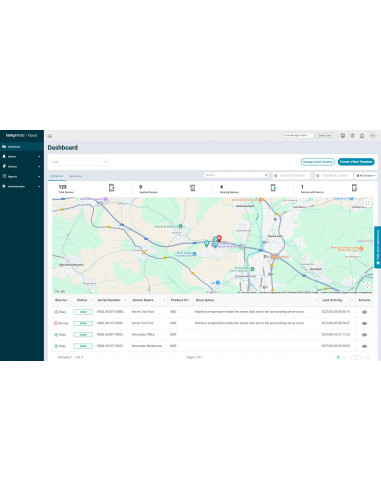Viewport: 381px width, 492px height.
Task: Open the user avatar menu
Action: click(x=373, y=136)
